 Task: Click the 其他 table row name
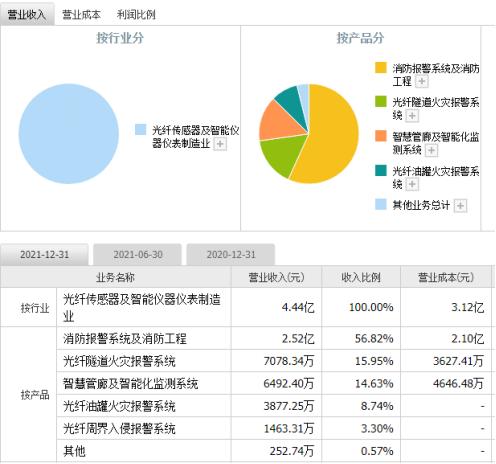coord(74,451)
